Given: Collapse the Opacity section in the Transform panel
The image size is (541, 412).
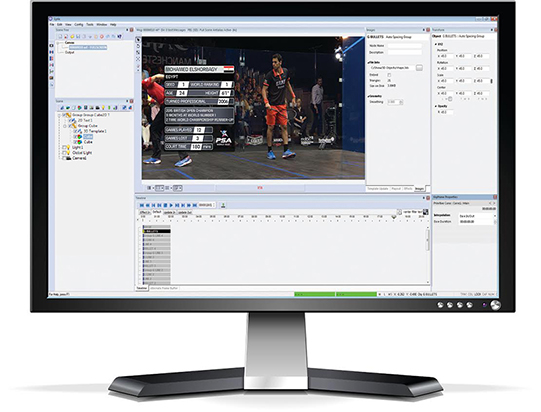Looking at the screenshot, I should point(435,106).
